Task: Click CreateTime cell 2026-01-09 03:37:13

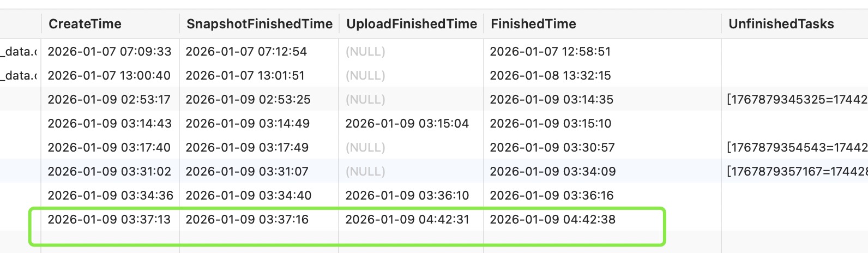Action: click(110, 220)
